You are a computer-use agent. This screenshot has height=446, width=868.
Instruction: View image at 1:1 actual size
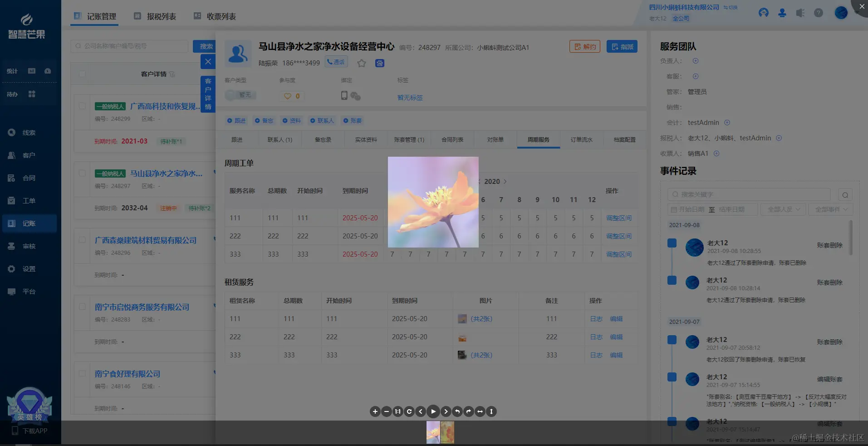397,411
